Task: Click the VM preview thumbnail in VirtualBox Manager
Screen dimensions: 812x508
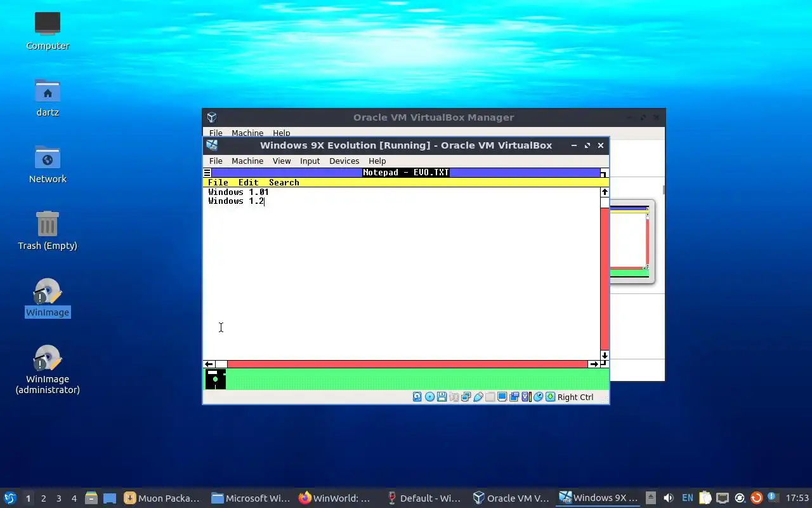Action: (632, 241)
